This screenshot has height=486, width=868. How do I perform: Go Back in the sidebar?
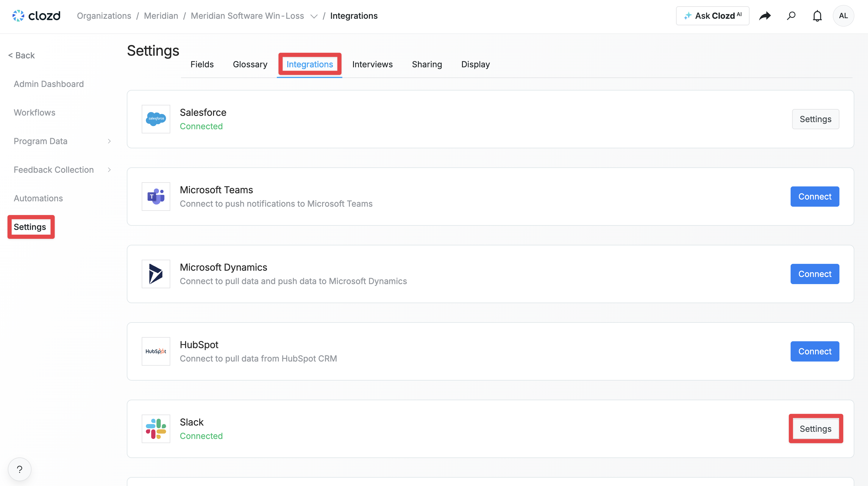(x=21, y=55)
